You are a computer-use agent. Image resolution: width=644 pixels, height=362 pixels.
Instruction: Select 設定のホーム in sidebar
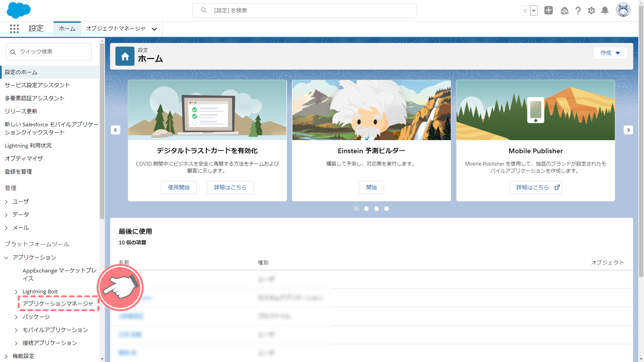click(x=50, y=72)
